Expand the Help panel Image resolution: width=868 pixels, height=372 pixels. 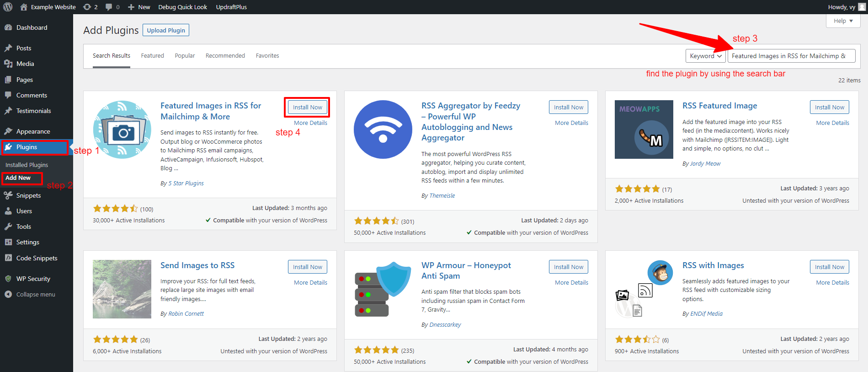coord(843,21)
